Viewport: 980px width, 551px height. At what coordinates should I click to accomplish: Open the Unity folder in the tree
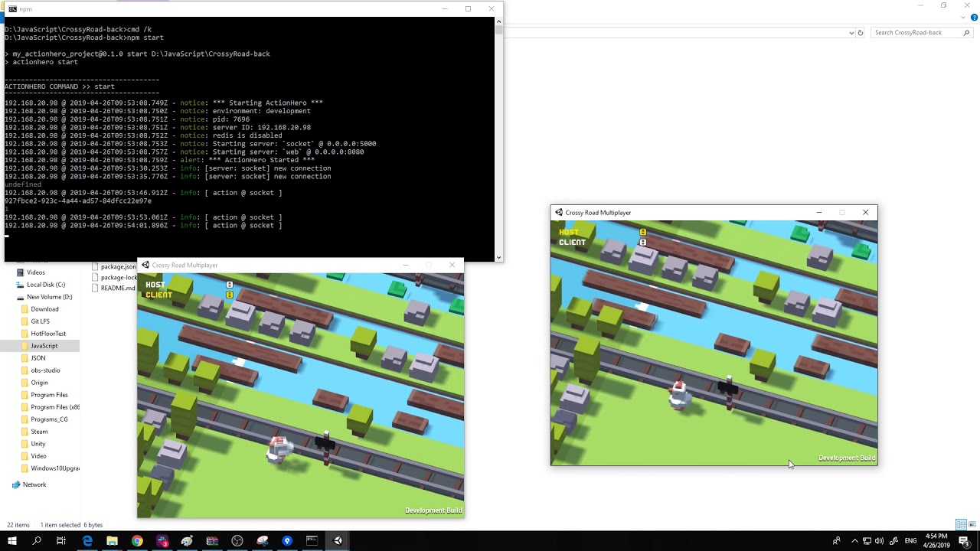[38, 444]
